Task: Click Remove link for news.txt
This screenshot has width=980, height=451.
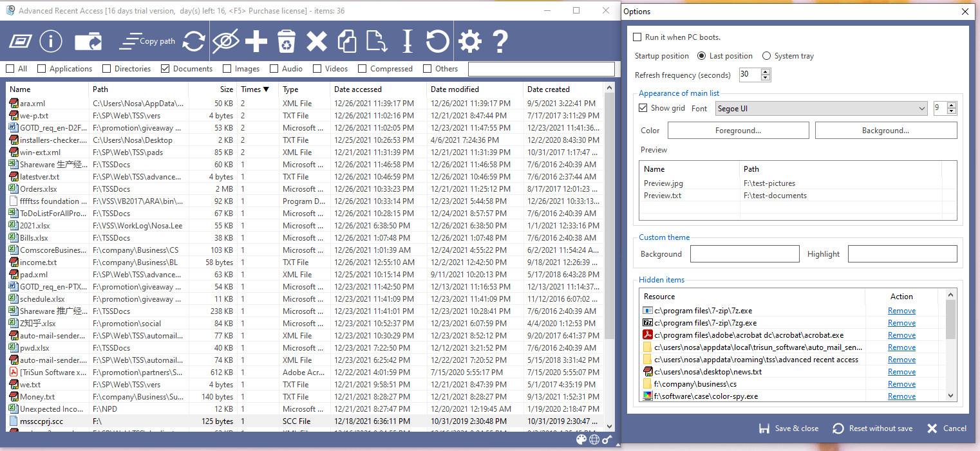Action: click(901, 372)
